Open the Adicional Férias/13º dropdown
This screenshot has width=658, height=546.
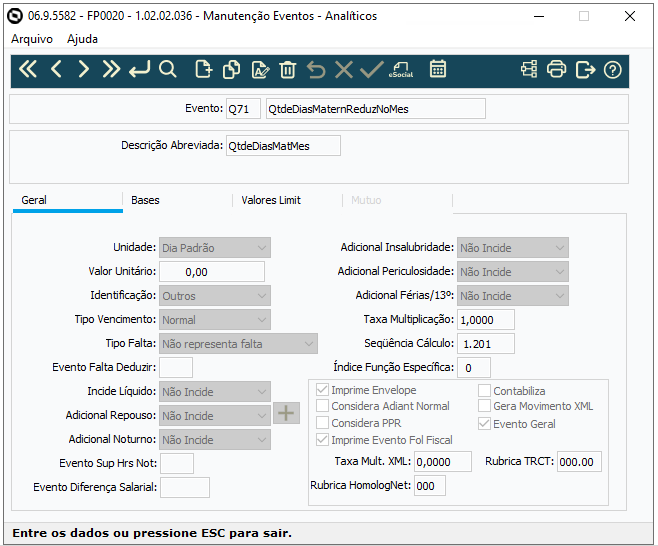coord(513,295)
